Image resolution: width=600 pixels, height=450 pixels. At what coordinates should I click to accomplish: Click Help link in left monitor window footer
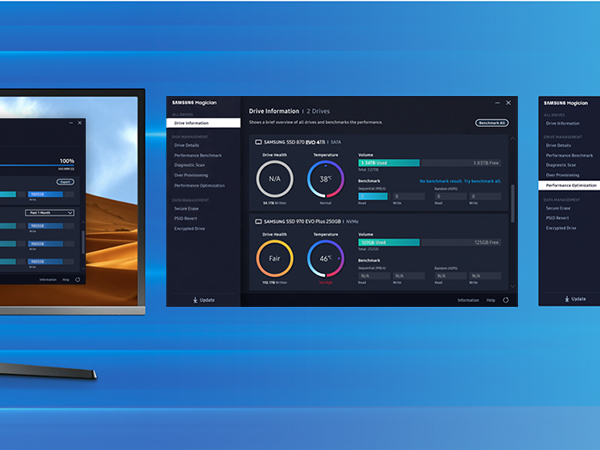click(x=66, y=280)
